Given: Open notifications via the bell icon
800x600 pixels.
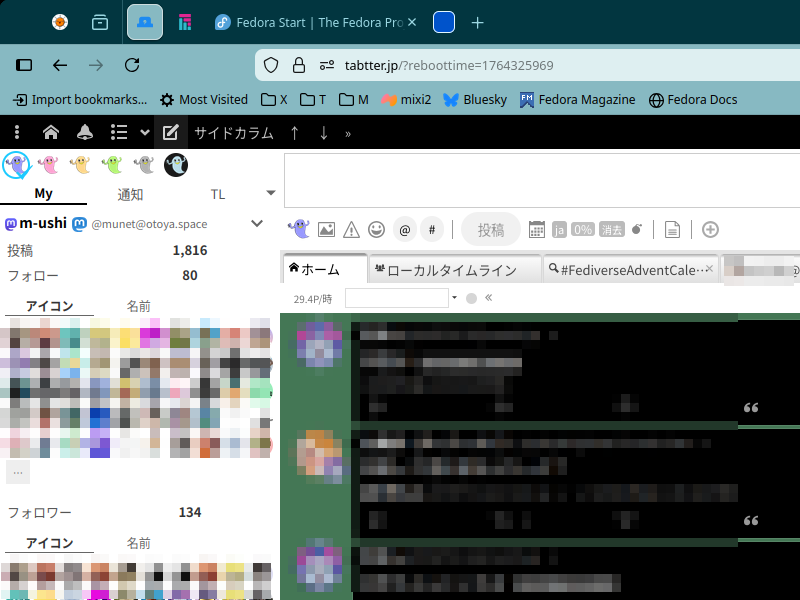Looking at the screenshot, I should pyautogui.click(x=84, y=133).
